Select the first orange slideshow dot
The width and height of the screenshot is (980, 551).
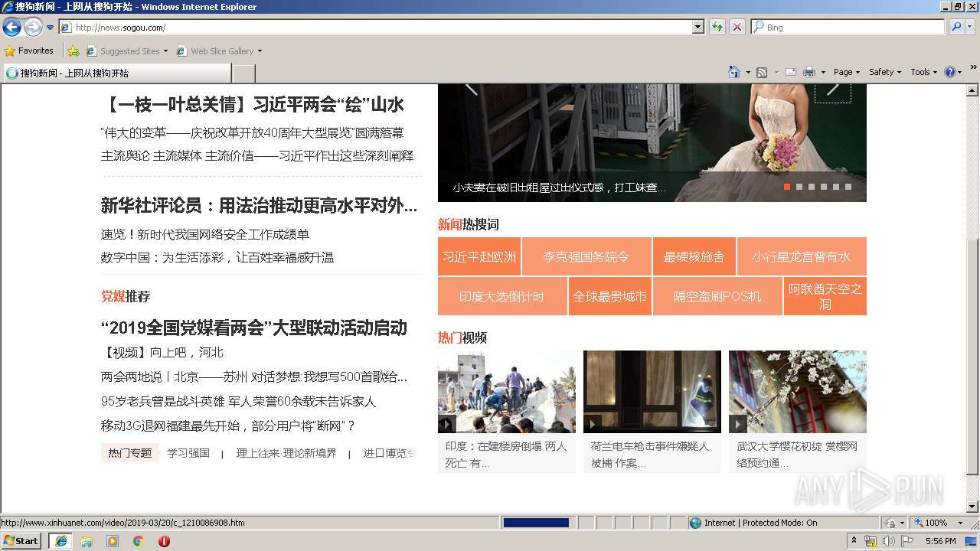click(787, 187)
